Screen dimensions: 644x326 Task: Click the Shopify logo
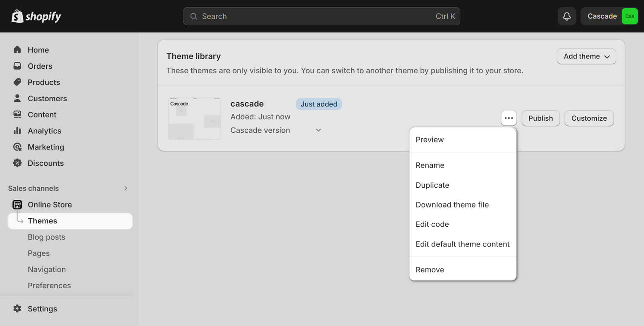36,16
